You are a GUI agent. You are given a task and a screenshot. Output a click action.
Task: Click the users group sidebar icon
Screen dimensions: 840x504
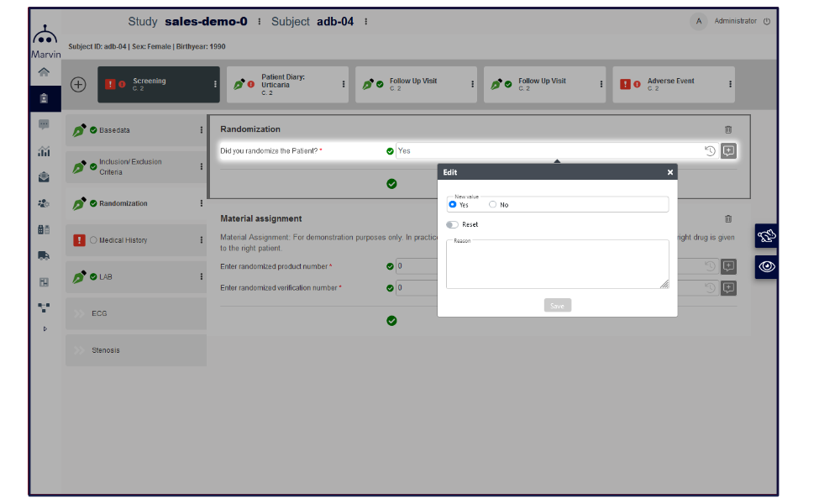44,203
